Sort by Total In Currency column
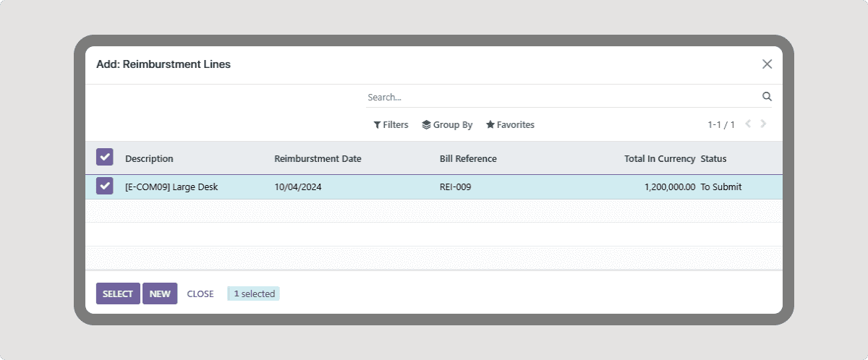Viewport: 868px width, 360px height. 659,159
